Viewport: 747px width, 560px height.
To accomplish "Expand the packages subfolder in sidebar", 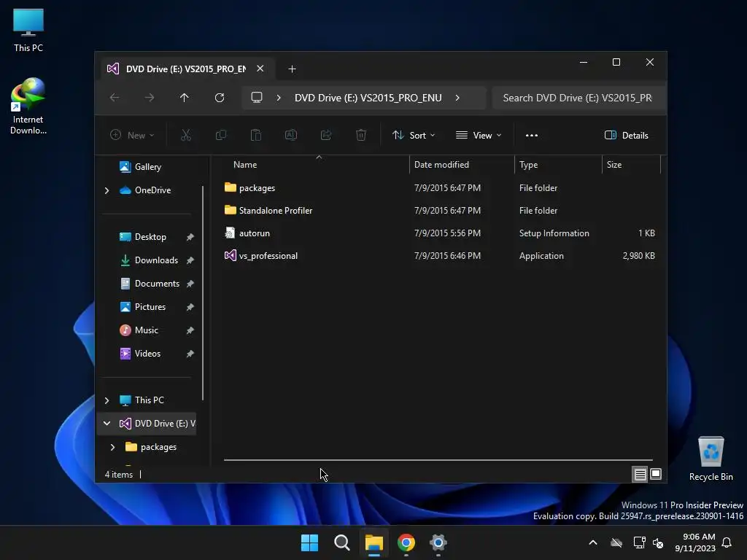I will click(x=112, y=447).
